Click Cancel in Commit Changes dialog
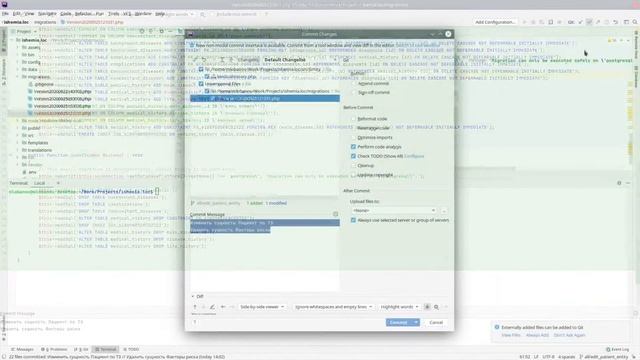The width and height of the screenshot is (640, 360). pyautogui.click(x=436, y=322)
